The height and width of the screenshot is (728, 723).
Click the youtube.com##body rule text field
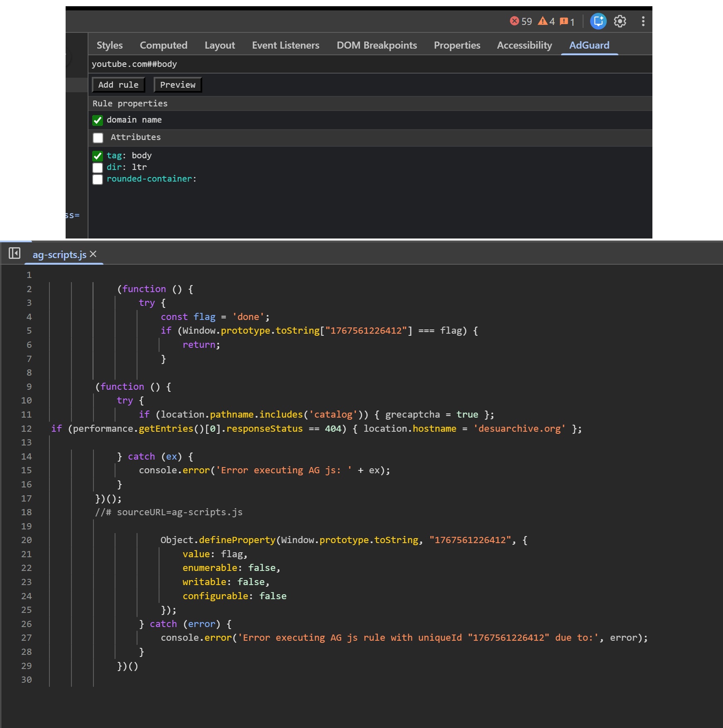(x=370, y=64)
